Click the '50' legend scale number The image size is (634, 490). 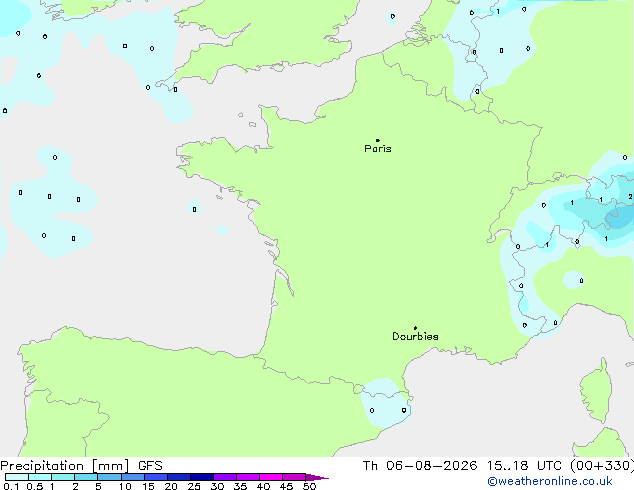pos(309,486)
